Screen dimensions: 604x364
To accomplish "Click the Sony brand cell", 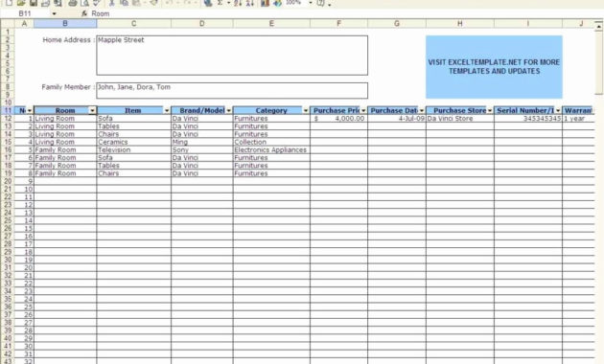I will (202, 149).
